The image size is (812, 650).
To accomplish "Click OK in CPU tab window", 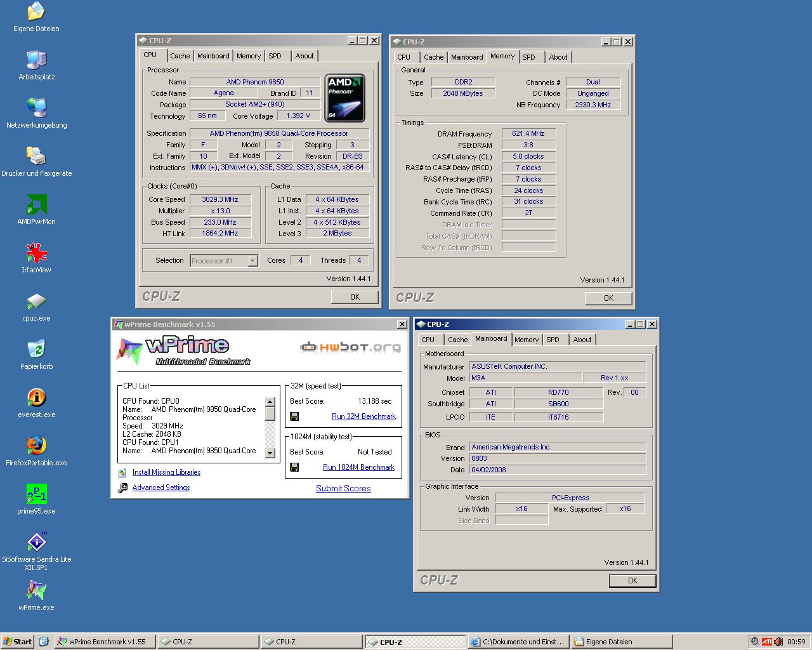I will coord(355,297).
